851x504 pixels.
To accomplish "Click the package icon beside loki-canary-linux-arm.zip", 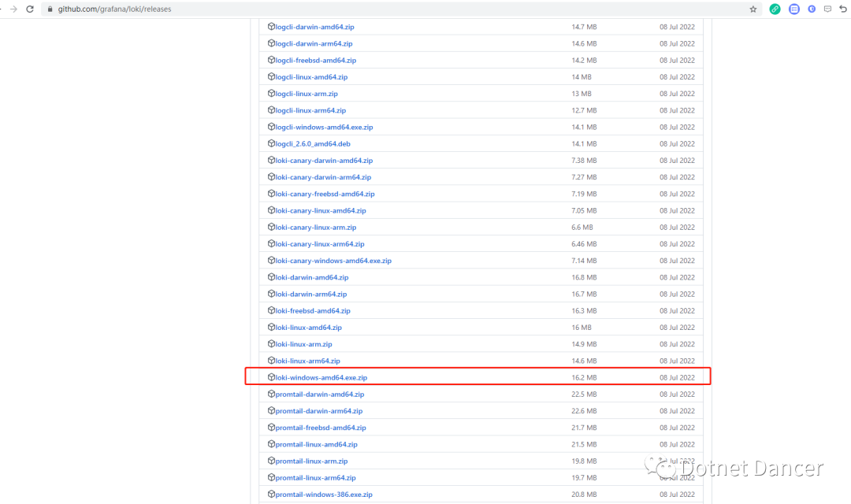I will (x=271, y=228).
